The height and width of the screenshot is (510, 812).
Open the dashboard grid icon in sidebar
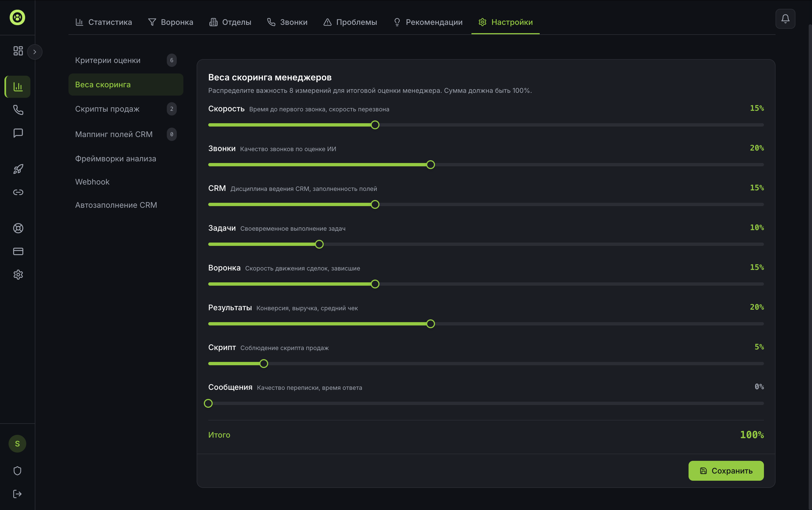coord(18,51)
